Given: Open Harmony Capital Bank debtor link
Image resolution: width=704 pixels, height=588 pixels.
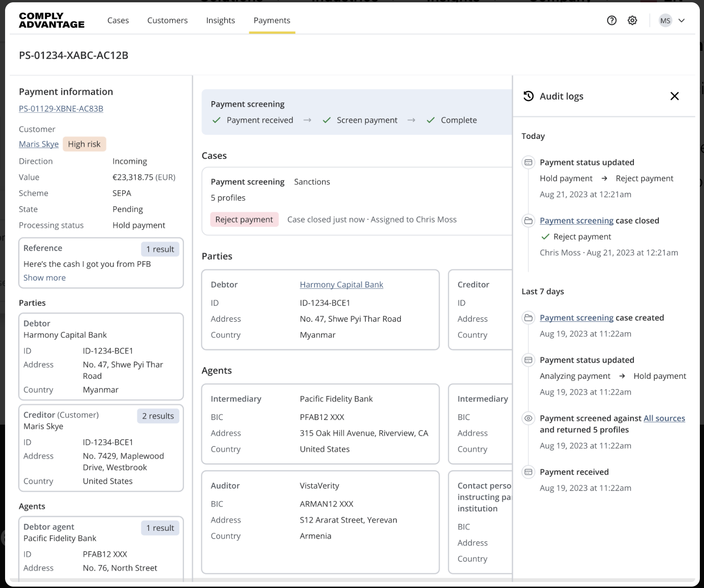Looking at the screenshot, I should pos(341,284).
